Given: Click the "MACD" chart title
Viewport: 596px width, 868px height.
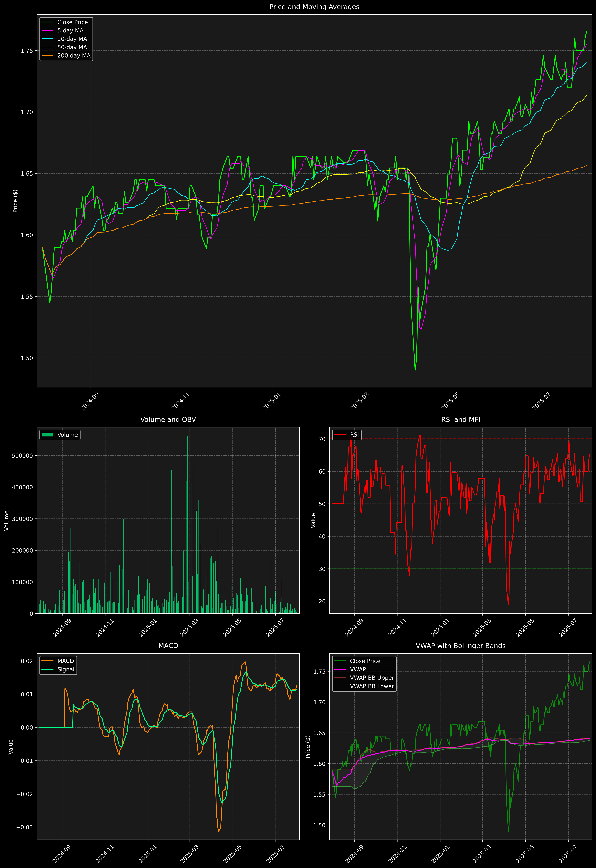Looking at the screenshot, I should (x=168, y=646).
